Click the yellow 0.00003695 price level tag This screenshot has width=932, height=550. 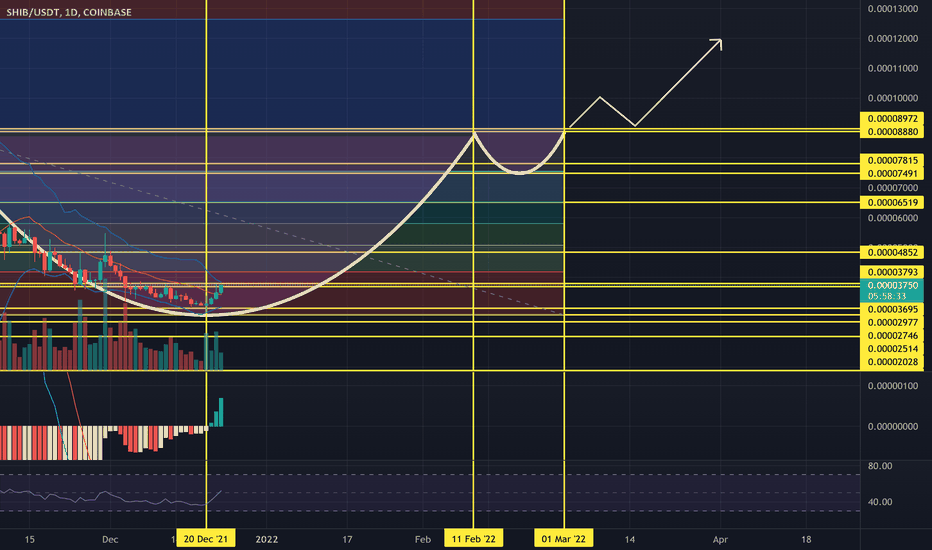click(892, 309)
